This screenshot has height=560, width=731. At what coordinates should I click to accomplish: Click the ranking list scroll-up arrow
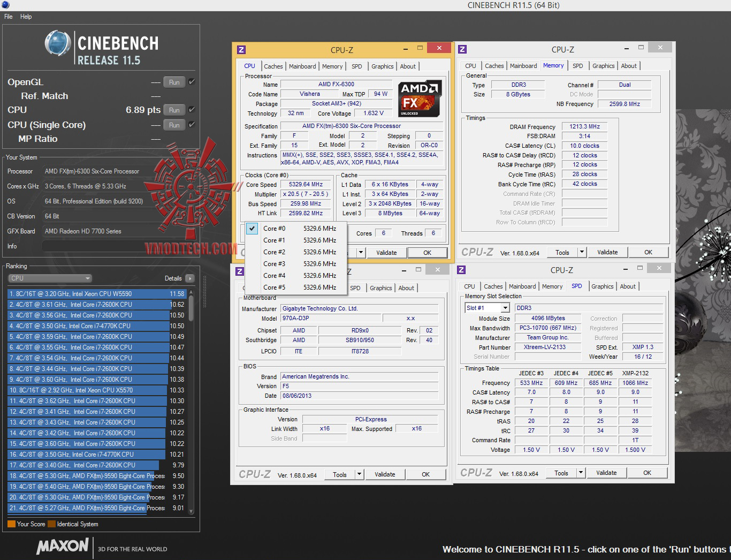191,293
